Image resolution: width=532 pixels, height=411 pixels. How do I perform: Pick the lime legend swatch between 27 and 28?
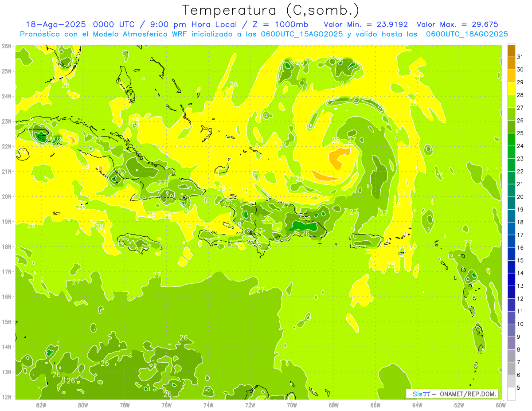tap(511, 102)
